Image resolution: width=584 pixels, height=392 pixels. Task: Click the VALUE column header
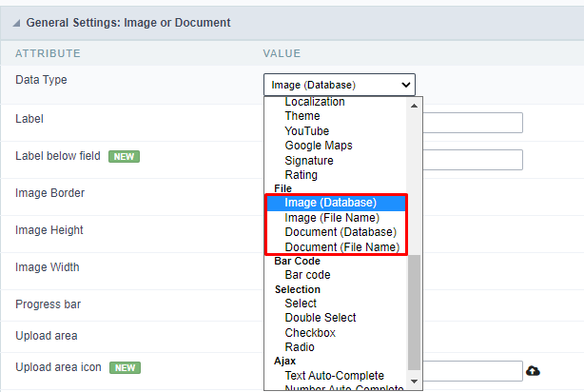[282, 53]
